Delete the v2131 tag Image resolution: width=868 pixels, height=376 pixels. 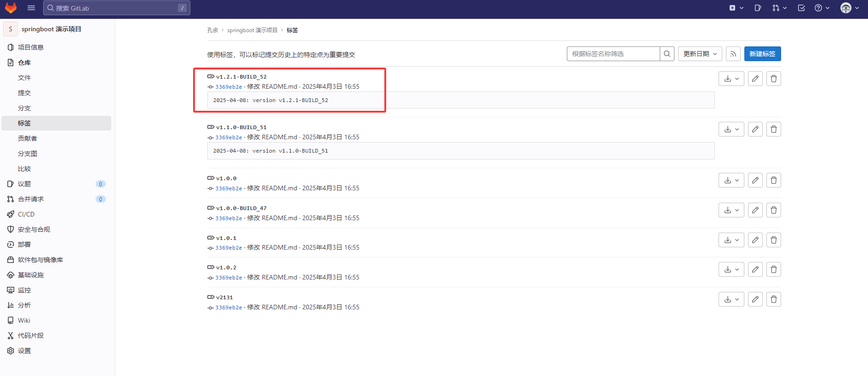(x=773, y=299)
